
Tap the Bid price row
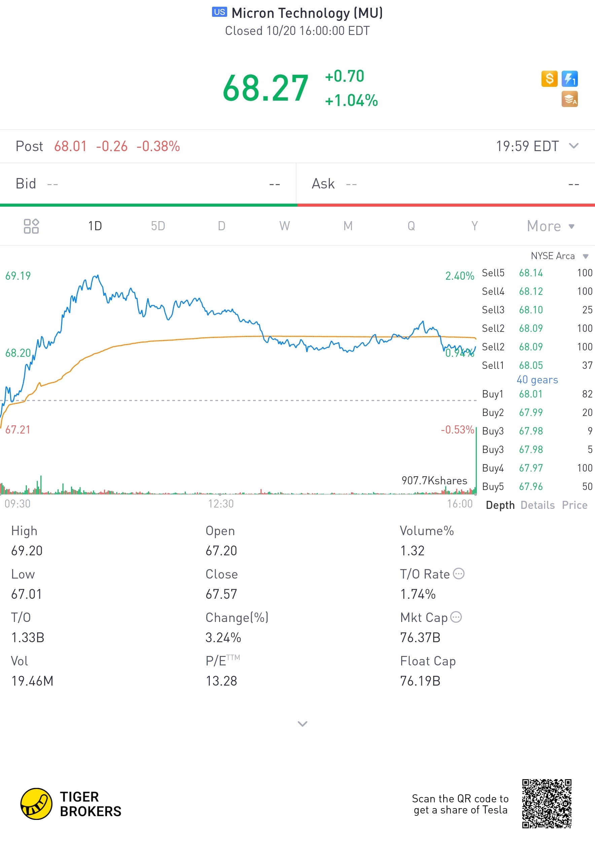pyautogui.click(x=148, y=184)
